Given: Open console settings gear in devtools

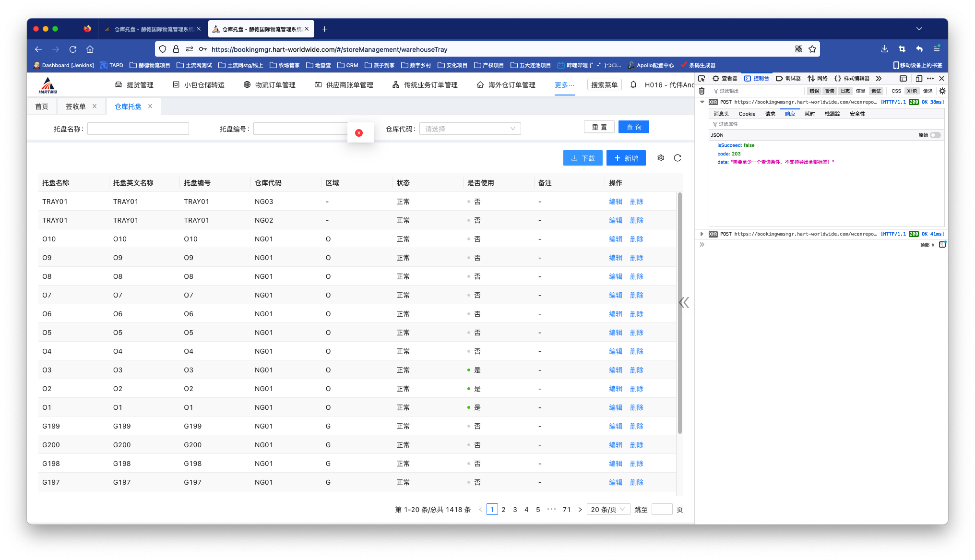Looking at the screenshot, I should (942, 91).
